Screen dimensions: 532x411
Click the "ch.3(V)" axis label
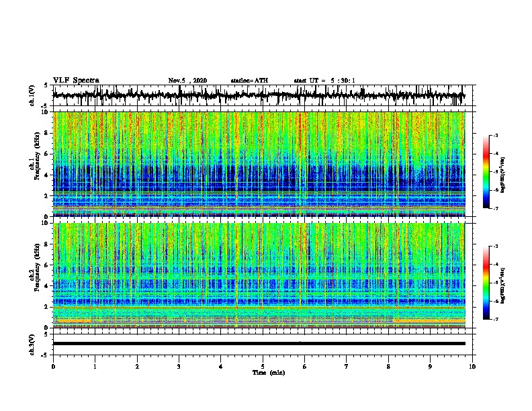(32, 345)
